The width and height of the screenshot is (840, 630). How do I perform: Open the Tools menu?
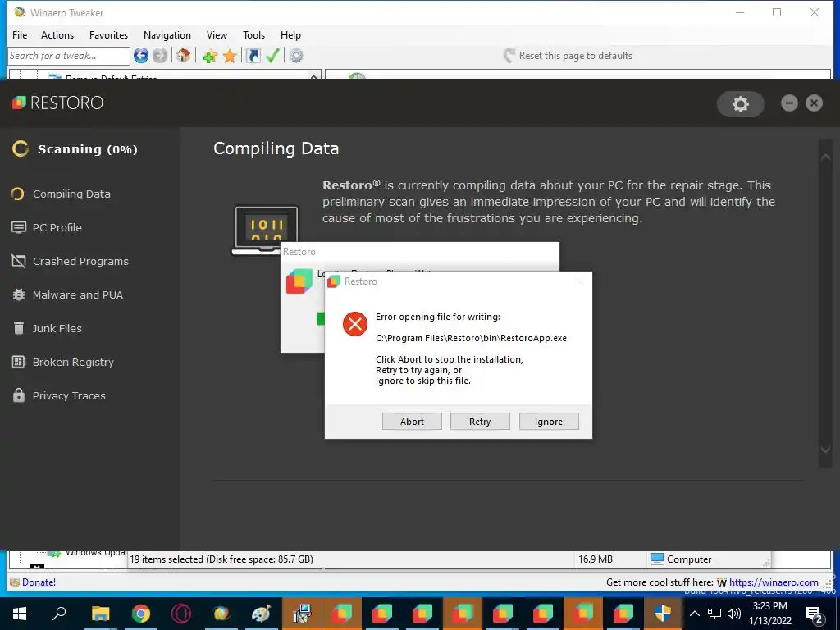tap(254, 34)
